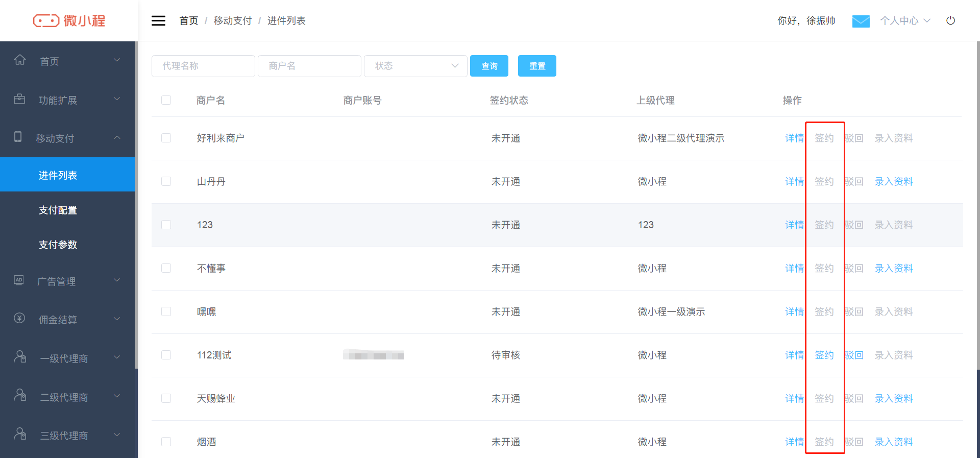Click the AD icon for 广告管理

click(x=19, y=280)
